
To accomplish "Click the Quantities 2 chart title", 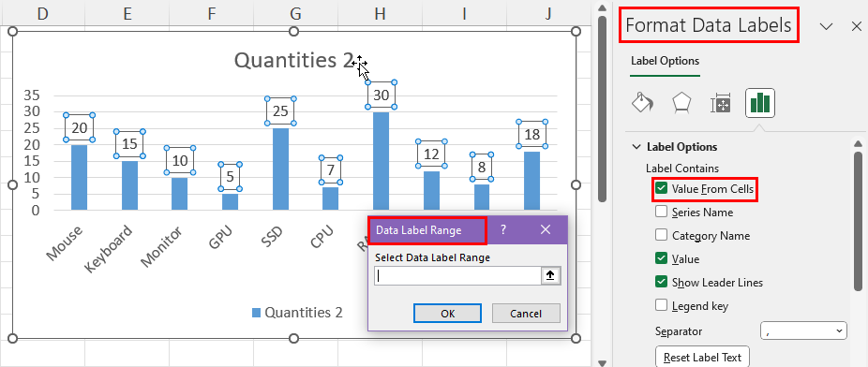I will [293, 60].
